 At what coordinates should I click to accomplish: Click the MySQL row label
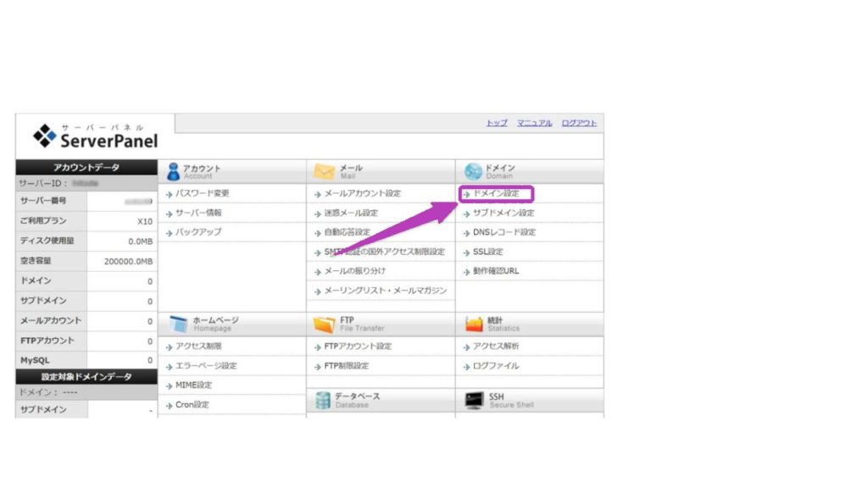[35, 360]
